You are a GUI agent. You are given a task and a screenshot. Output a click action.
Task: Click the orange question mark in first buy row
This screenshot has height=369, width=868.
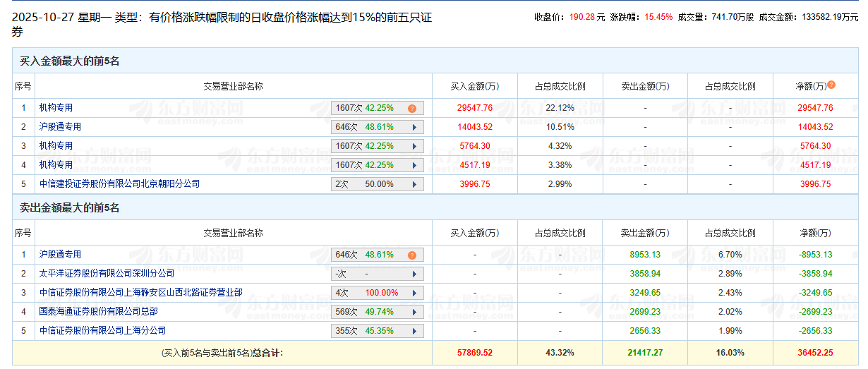[412, 109]
